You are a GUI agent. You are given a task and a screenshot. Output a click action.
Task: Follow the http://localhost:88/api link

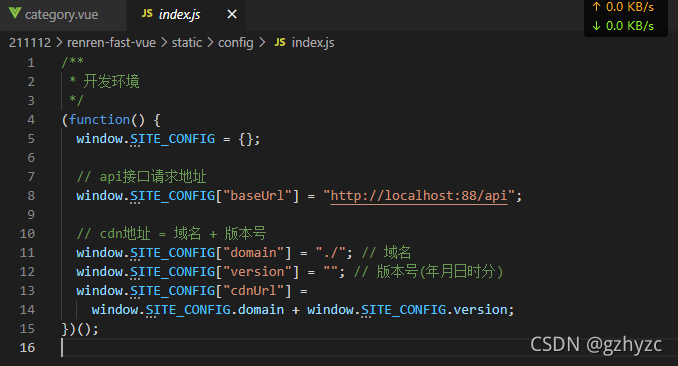coord(419,196)
